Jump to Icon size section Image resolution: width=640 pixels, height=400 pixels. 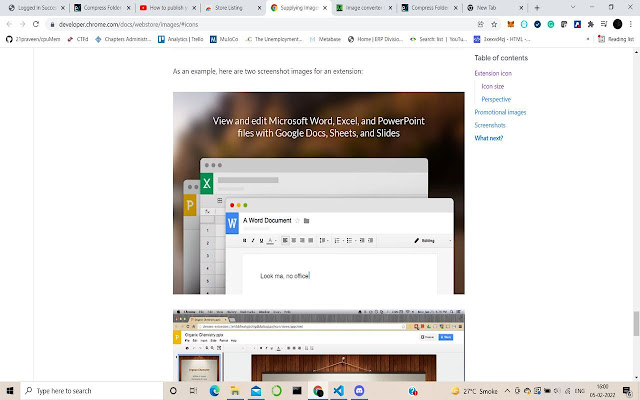tap(492, 87)
